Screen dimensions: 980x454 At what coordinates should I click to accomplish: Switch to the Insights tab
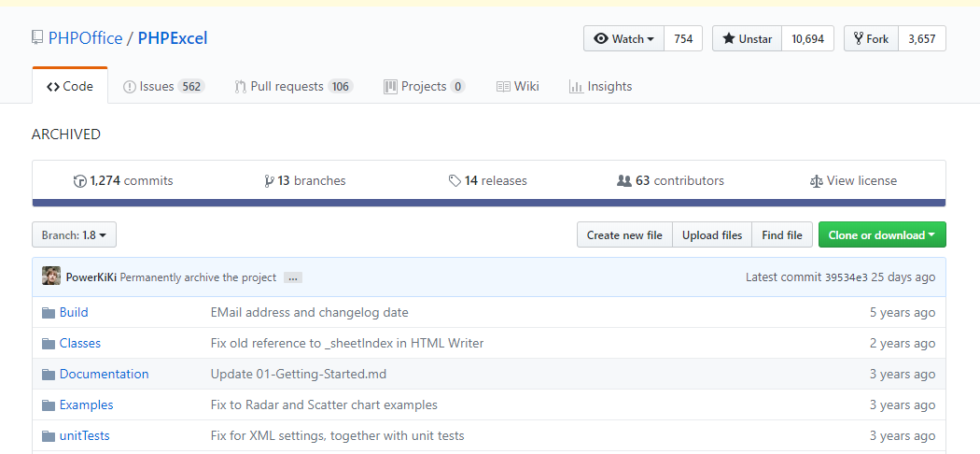tap(601, 86)
